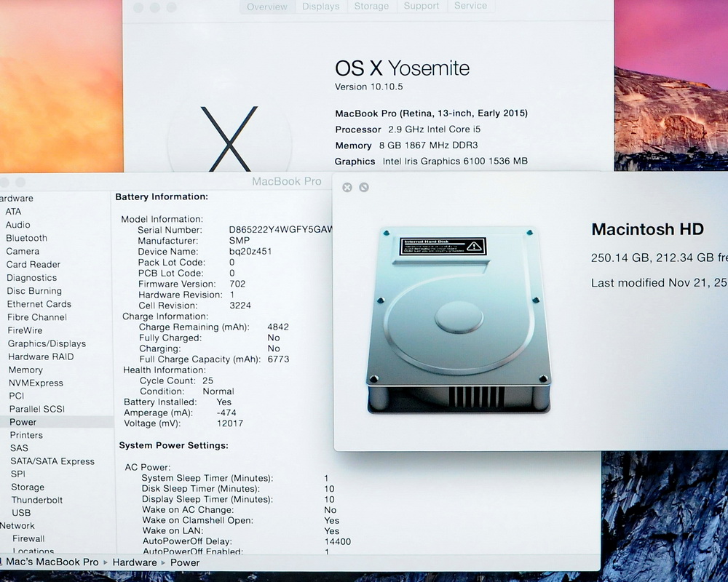The image size is (728, 582).
Task: Select Firewall under Network
Action: (28, 539)
